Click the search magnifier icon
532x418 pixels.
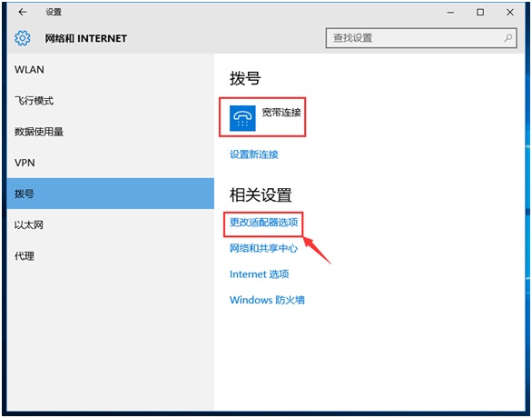(507, 37)
